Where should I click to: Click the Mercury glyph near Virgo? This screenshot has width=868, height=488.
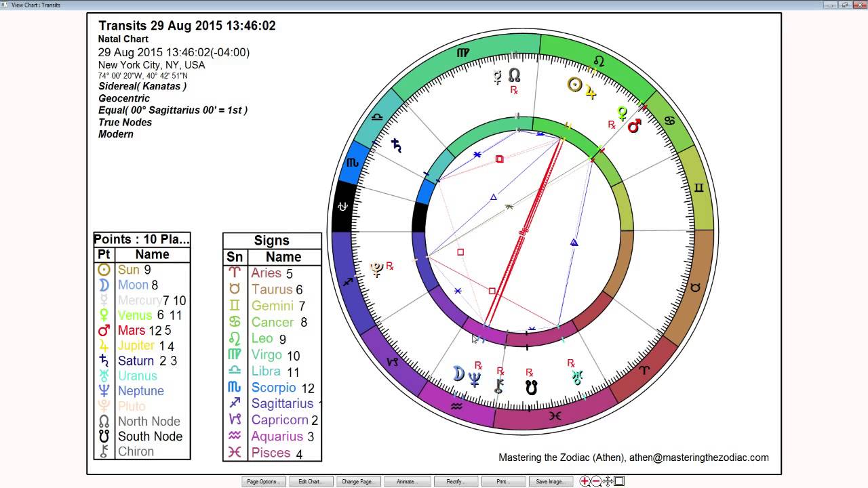[498, 77]
